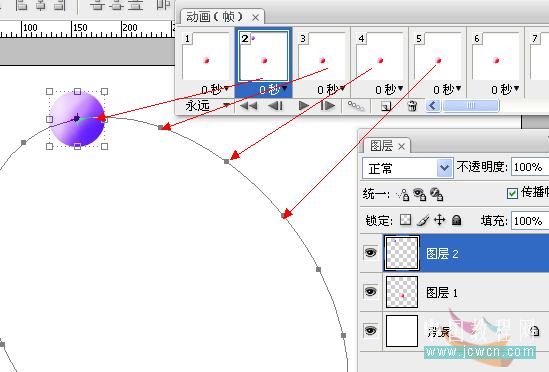
Task: Open frame 3 delay time dropdown
Action: [x=342, y=88]
